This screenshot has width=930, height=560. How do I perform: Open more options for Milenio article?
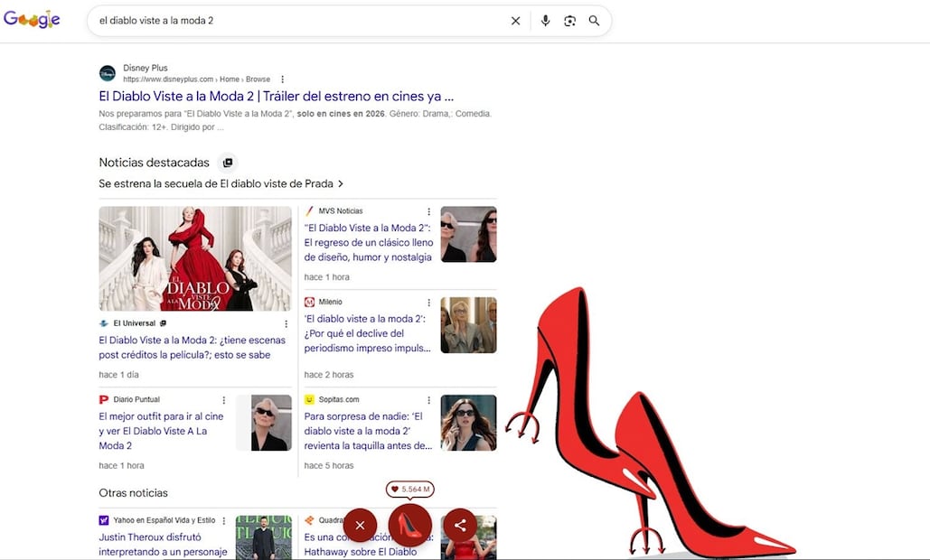[428, 303]
